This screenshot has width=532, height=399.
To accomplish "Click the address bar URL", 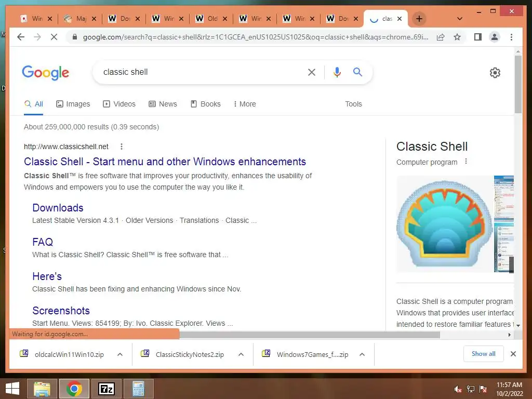I will pos(255,37).
